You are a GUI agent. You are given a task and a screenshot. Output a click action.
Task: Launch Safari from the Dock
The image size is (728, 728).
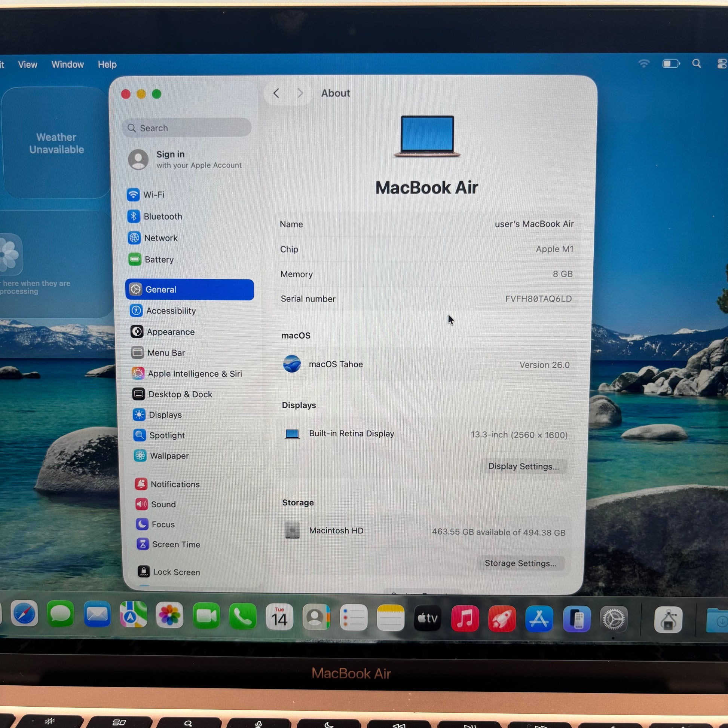tap(24, 614)
